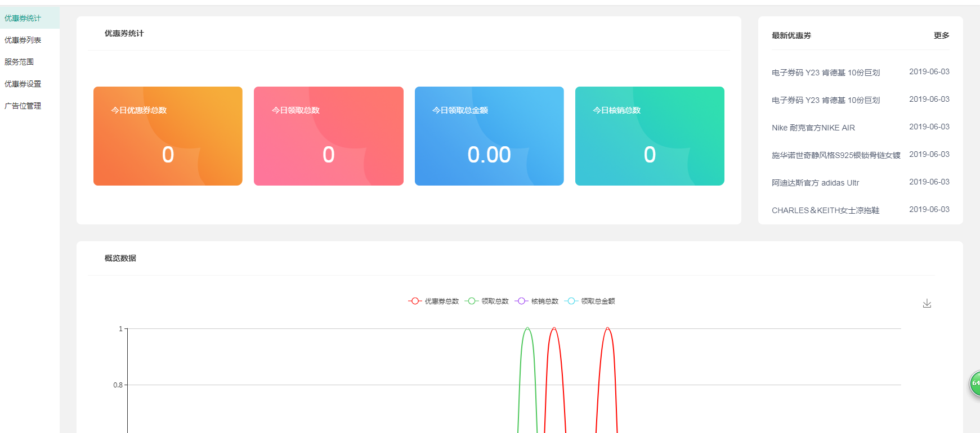Download the chart using the save icon
The width and height of the screenshot is (980, 433).
click(927, 304)
